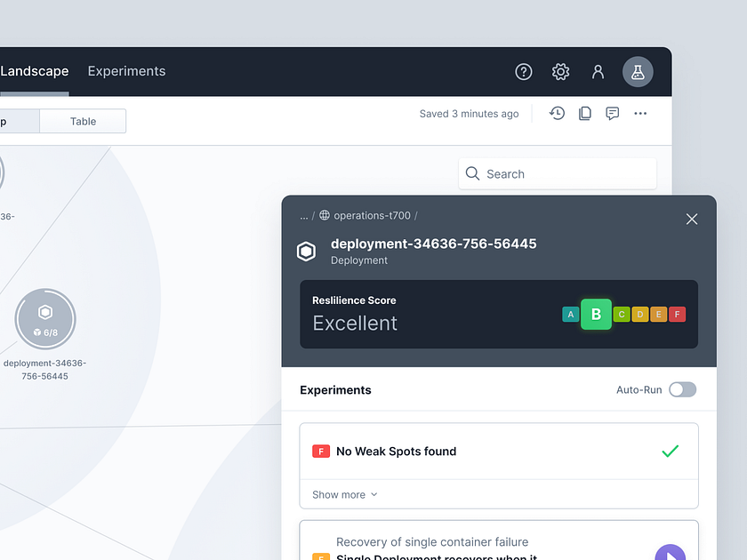Open the settings gear icon

pyautogui.click(x=560, y=71)
